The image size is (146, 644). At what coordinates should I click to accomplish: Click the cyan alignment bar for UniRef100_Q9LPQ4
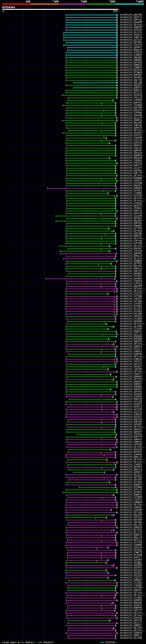(x=92, y=15)
